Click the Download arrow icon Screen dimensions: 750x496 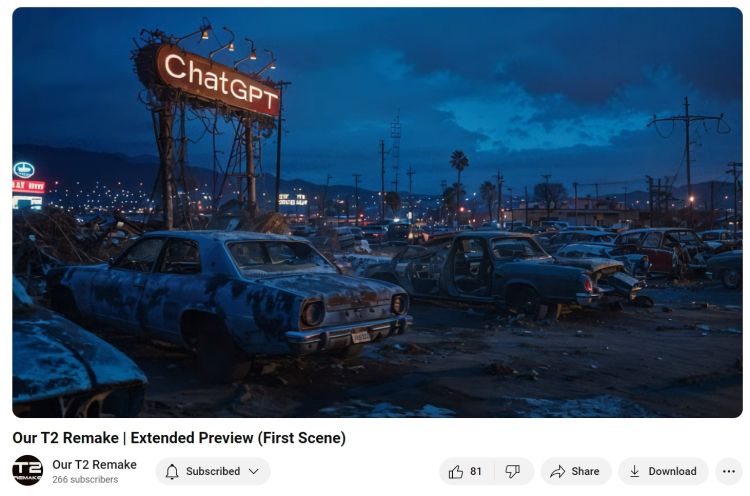[x=634, y=472]
